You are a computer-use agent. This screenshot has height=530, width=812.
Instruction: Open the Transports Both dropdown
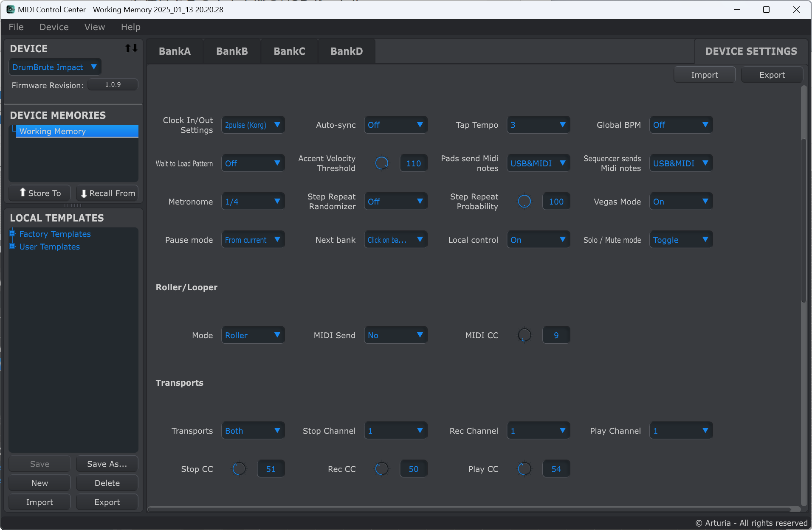coord(253,431)
